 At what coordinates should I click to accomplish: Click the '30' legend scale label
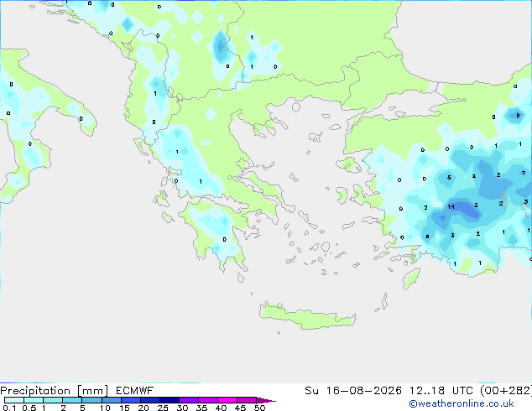point(182,408)
